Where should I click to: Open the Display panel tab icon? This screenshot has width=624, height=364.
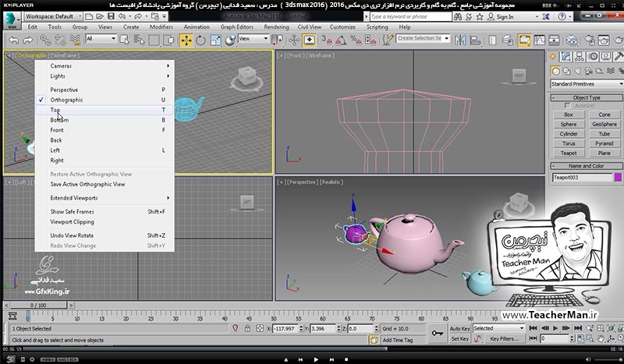606,56
